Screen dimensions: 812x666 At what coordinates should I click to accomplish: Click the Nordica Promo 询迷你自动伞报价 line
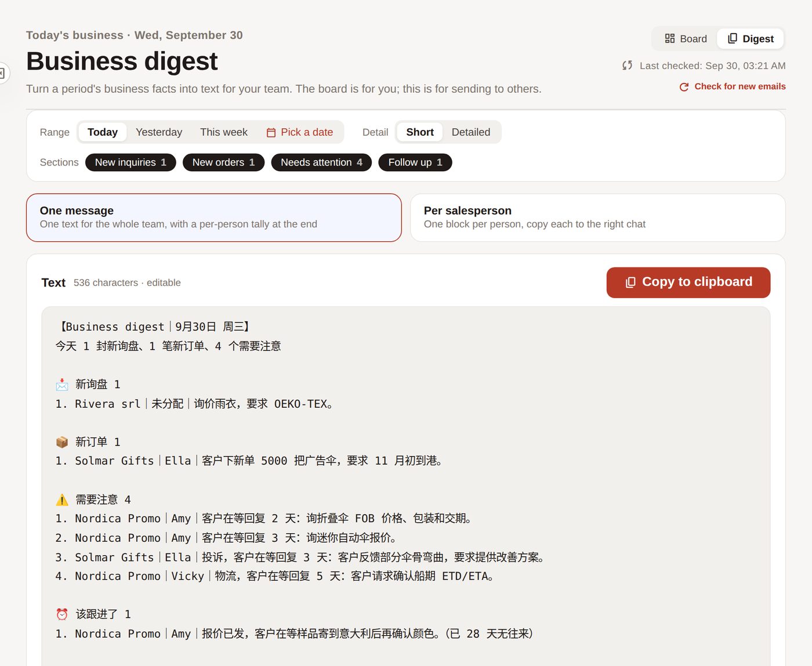226,538
